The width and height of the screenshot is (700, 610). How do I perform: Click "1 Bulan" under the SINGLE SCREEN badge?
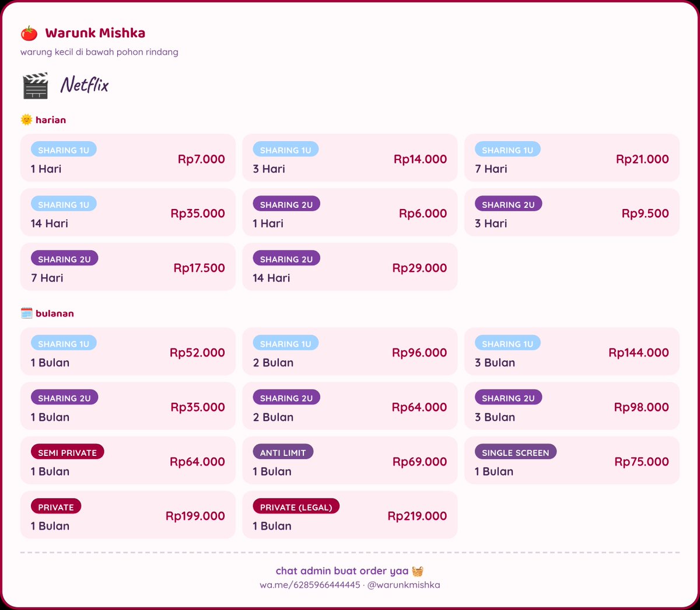[494, 472]
